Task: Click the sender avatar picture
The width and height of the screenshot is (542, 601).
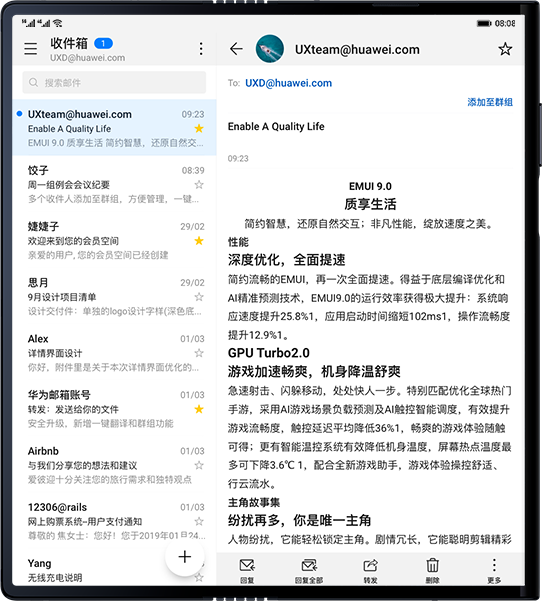Action: (x=270, y=49)
